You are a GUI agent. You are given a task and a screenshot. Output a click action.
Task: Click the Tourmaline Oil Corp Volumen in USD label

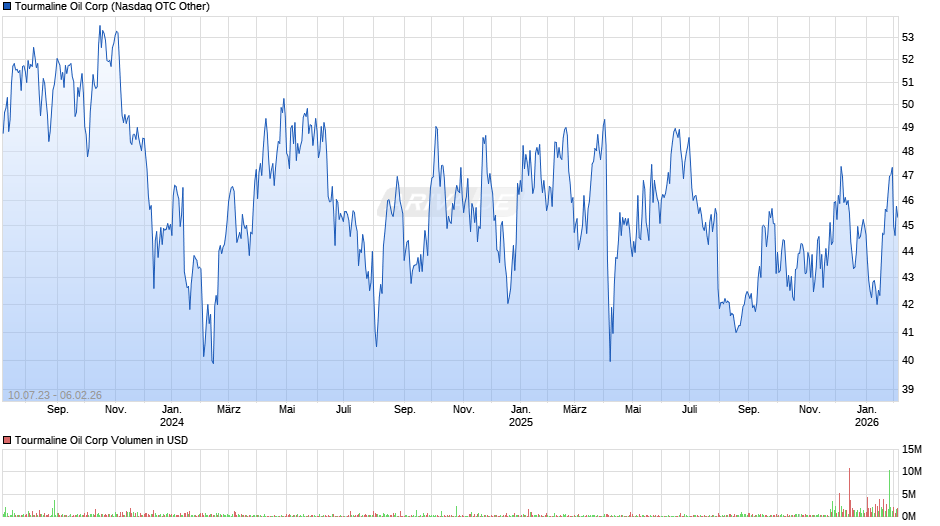coord(101,440)
